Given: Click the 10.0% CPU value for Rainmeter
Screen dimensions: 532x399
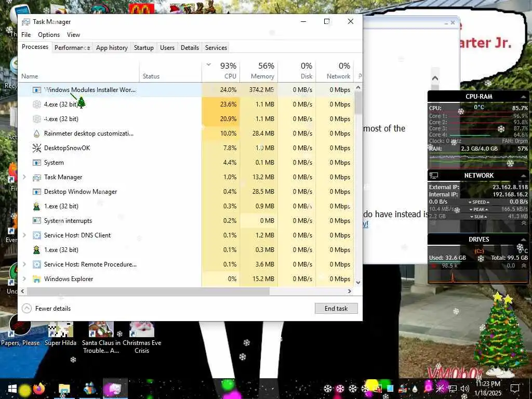Looking at the screenshot, I should click(x=229, y=134).
